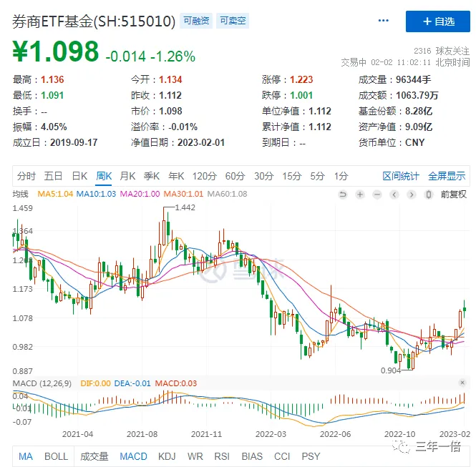Select the 15分 interval tab
Screen dimensions: 476x467
coord(292,176)
